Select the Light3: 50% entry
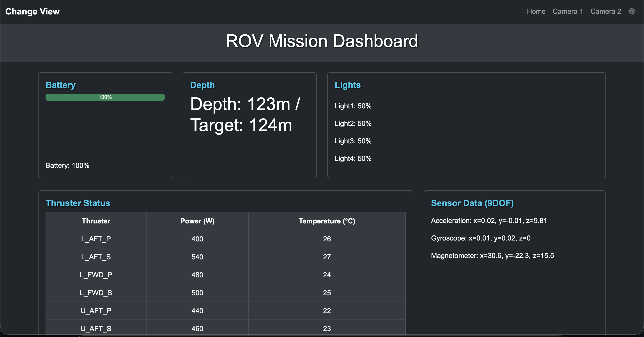The height and width of the screenshot is (337, 644). coord(353,141)
